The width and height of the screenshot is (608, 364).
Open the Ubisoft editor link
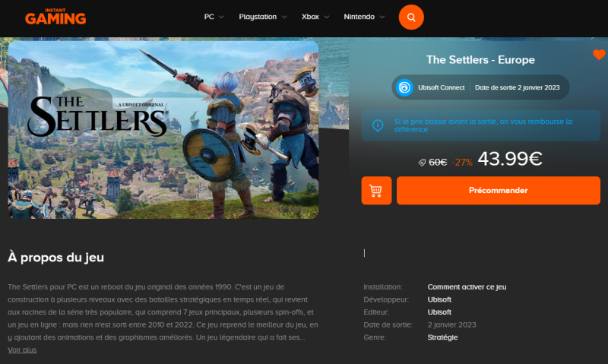click(439, 312)
